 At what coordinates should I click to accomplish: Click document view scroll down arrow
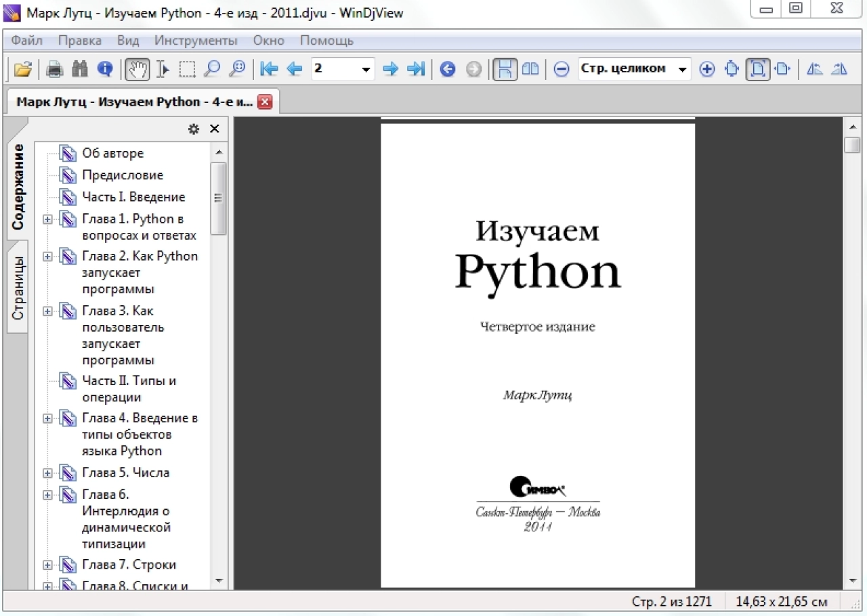pos(853,581)
